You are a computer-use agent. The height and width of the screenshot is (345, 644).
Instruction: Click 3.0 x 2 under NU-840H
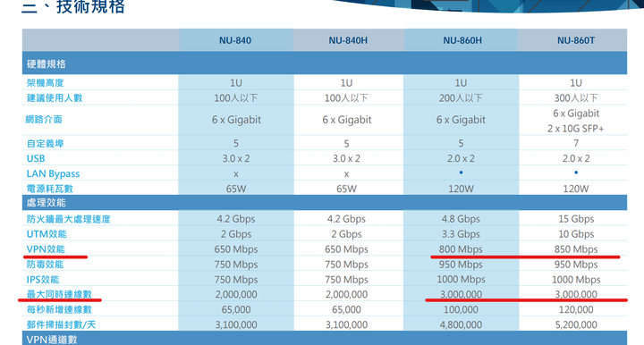[346, 158]
